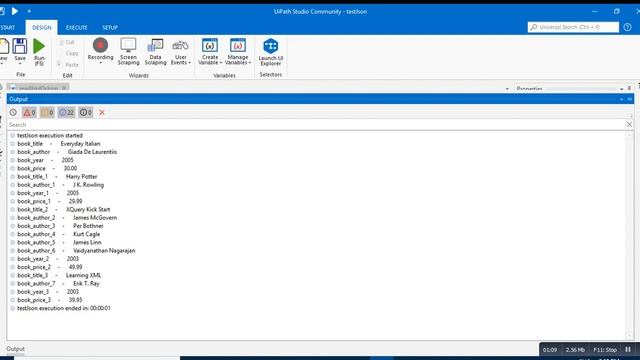Run the workflow with Run (F5) icon

point(39,52)
